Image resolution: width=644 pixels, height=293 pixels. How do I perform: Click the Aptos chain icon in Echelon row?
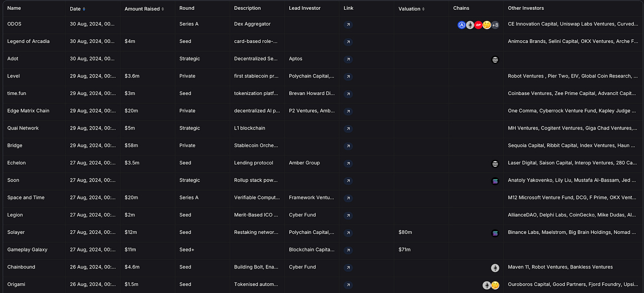[x=495, y=164]
